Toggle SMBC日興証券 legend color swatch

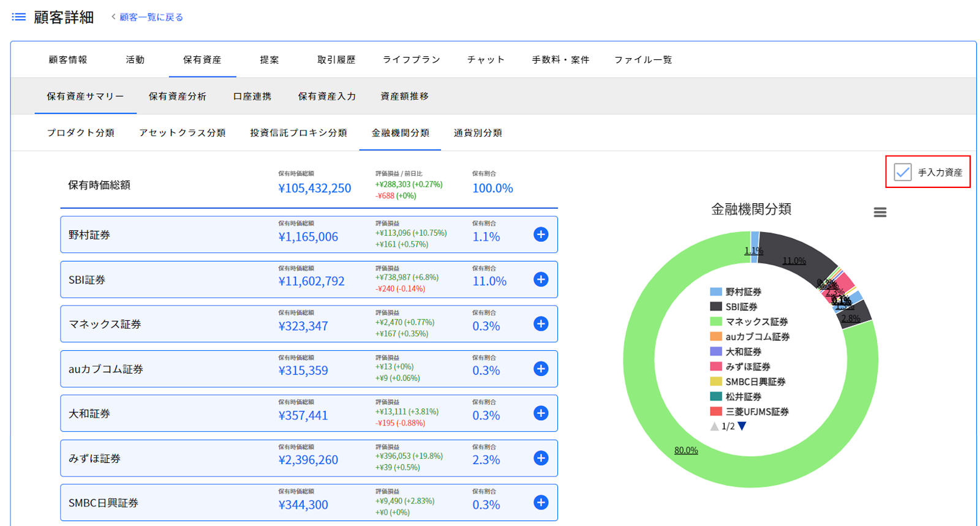716,381
